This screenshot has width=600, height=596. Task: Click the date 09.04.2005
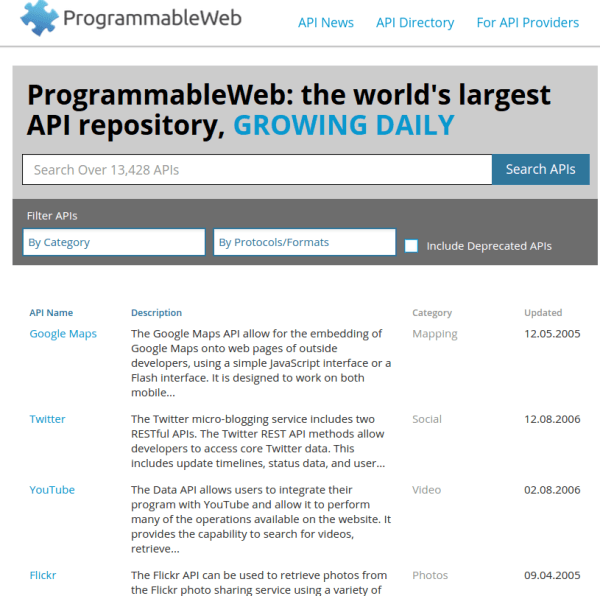click(x=552, y=575)
